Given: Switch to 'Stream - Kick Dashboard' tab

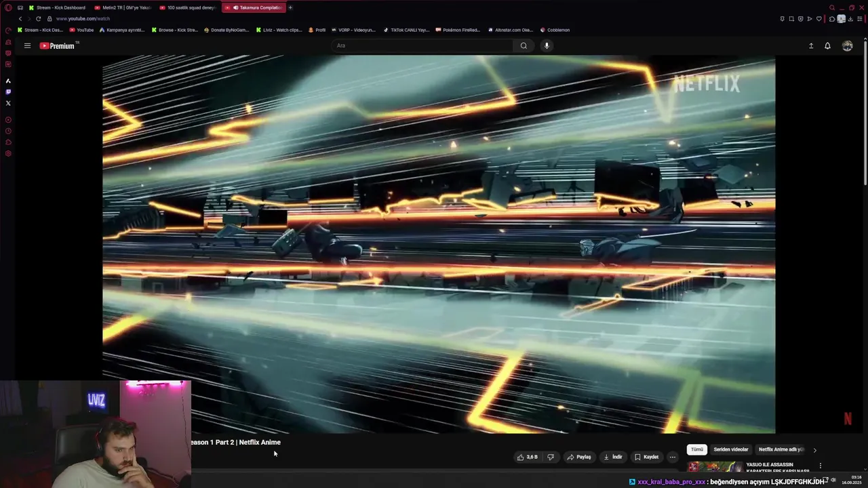Looking at the screenshot, I should tap(56, 7).
